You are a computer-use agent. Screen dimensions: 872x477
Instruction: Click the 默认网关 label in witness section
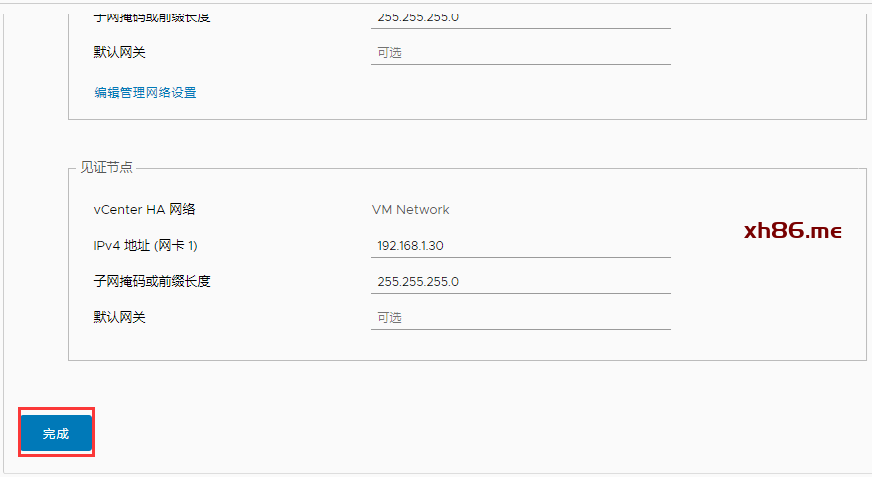point(120,318)
